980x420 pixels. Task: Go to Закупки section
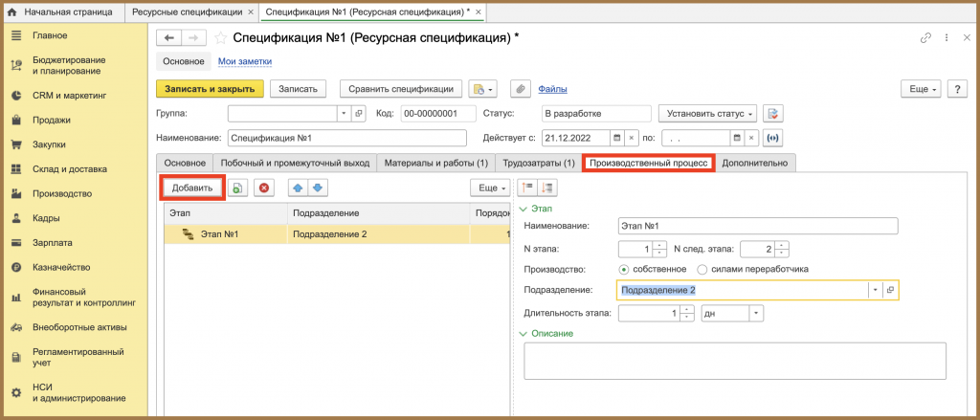click(49, 144)
